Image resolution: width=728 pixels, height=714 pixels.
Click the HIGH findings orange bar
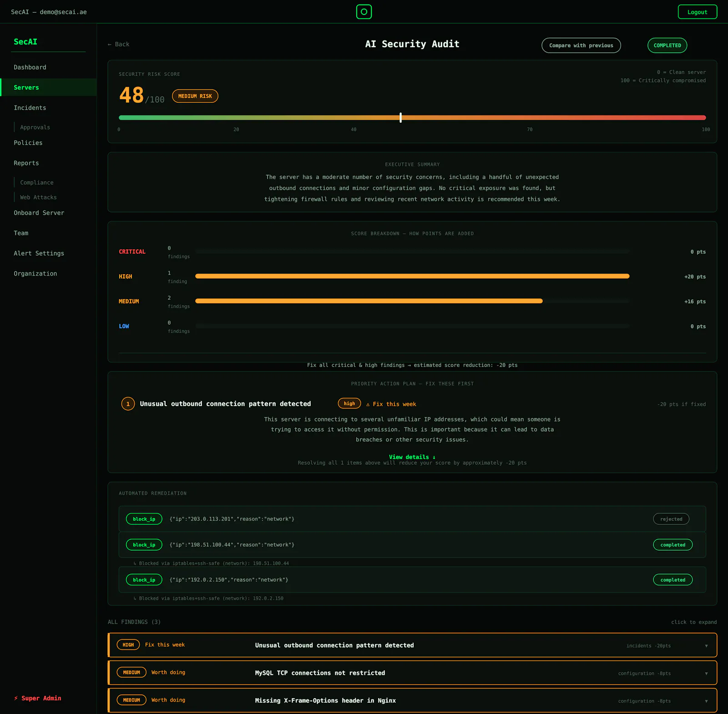tap(412, 276)
